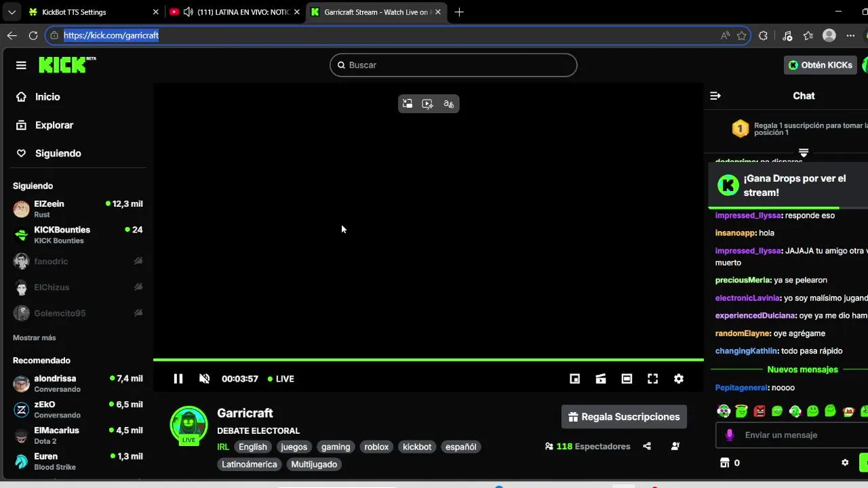868x488 pixels.
Task: Click the red angry emote
Action: point(759,411)
